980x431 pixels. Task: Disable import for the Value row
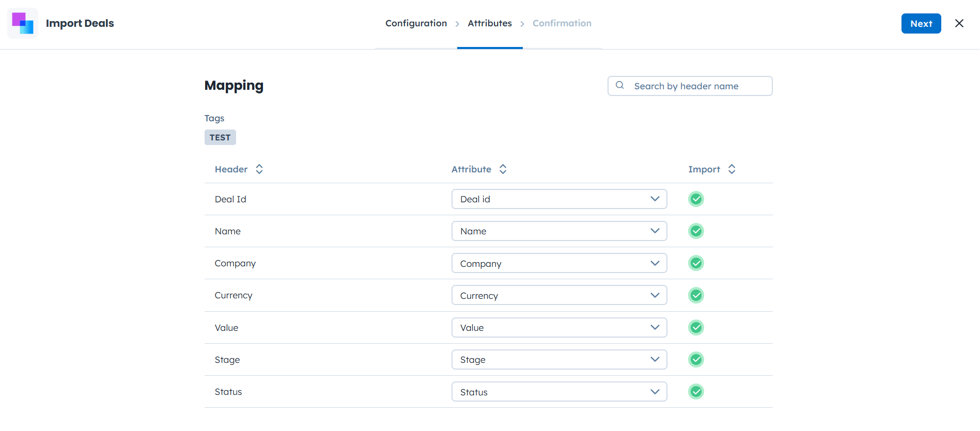coord(696,328)
